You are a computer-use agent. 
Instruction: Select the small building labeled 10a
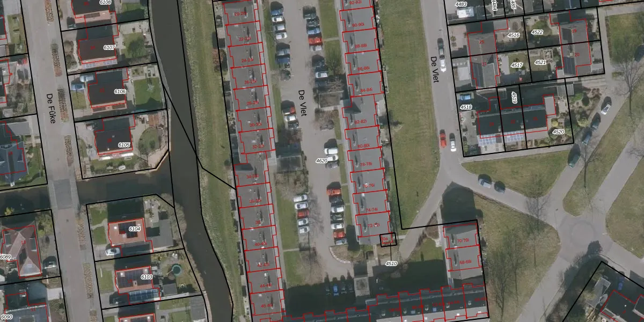point(385,238)
